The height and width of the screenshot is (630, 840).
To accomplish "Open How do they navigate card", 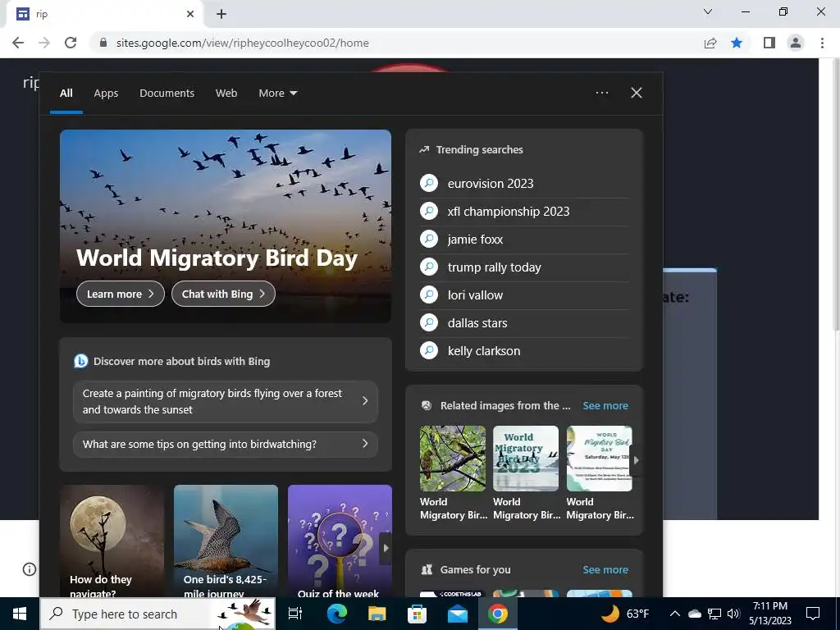I will pos(112,541).
